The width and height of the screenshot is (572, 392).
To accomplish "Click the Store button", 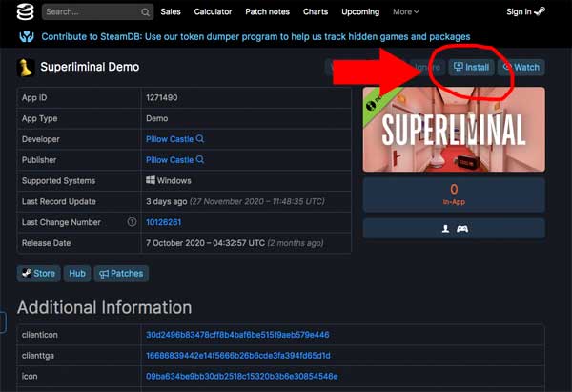I will 39,274.
